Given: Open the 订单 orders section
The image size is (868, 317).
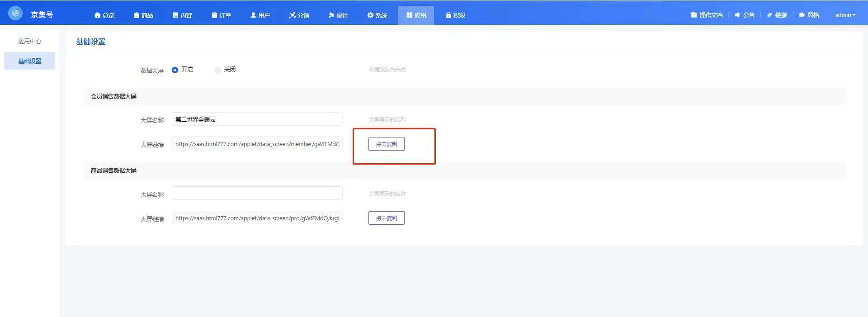Looking at the screenshot, I should [x=222, y=15].
